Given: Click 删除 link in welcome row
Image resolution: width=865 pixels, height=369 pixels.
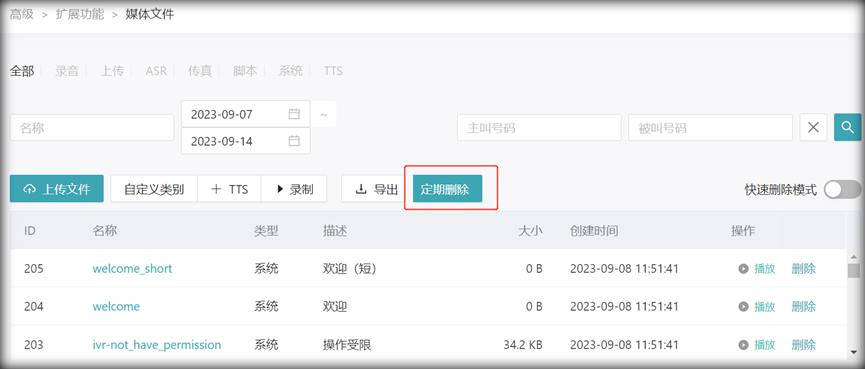Looking at the screenshot, I should pyautogui.click(x=803, y=306).
